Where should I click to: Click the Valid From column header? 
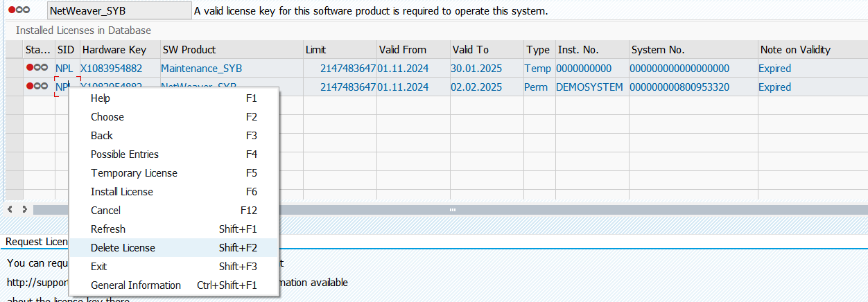(413, 50)
